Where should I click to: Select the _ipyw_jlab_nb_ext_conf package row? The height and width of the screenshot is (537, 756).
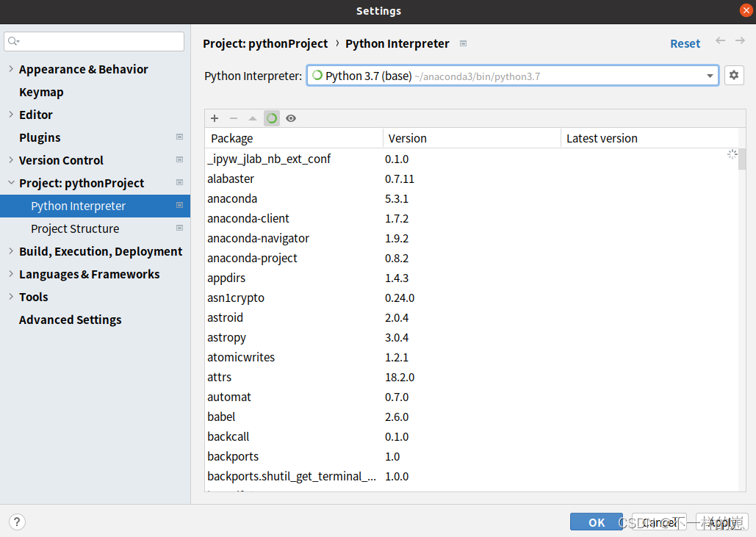click(472, 159)
